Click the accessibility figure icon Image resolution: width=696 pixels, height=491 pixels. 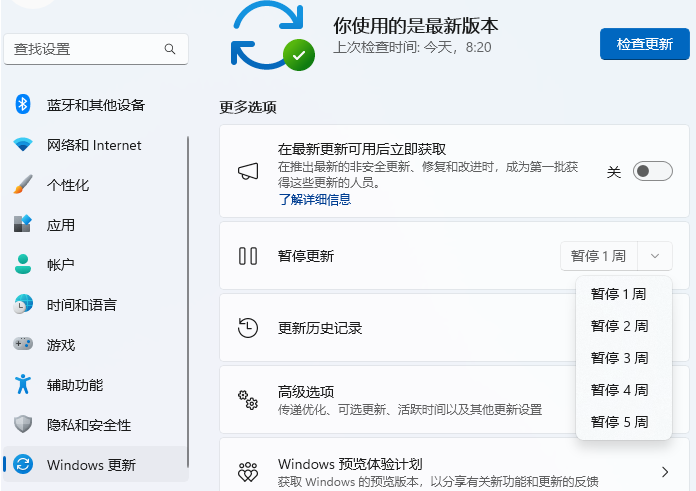23,384
